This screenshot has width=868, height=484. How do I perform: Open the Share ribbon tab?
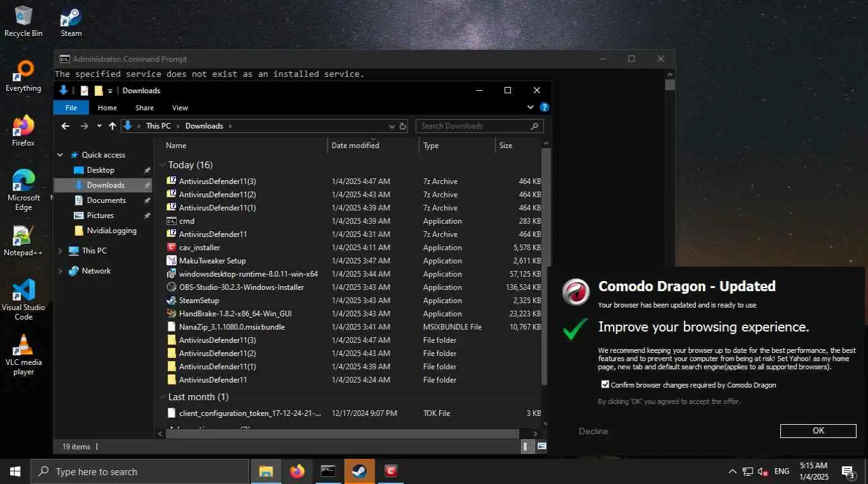click(x=144, y=108)
